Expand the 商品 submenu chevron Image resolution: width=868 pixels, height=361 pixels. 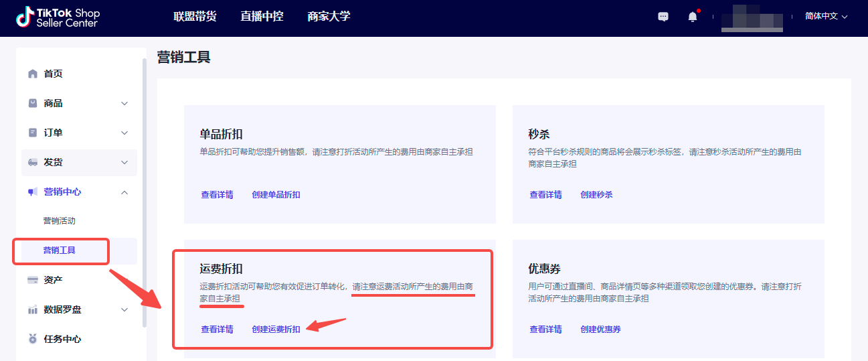[x=124, y=103]
